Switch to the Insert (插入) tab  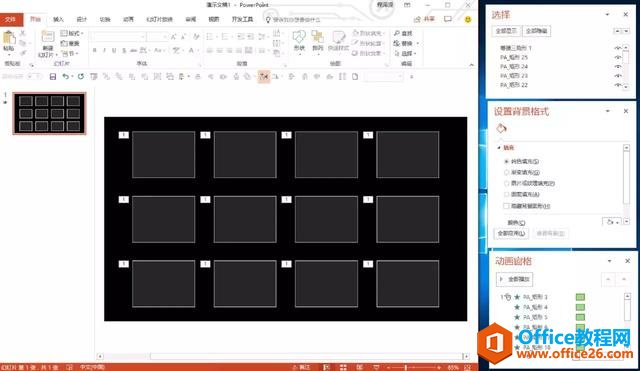coord(58,19)
